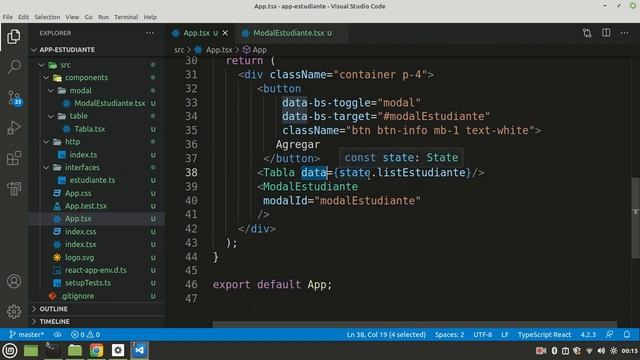640x360 pixels.
Task: Click the volume icon in system tray
Action: (601, 351)
